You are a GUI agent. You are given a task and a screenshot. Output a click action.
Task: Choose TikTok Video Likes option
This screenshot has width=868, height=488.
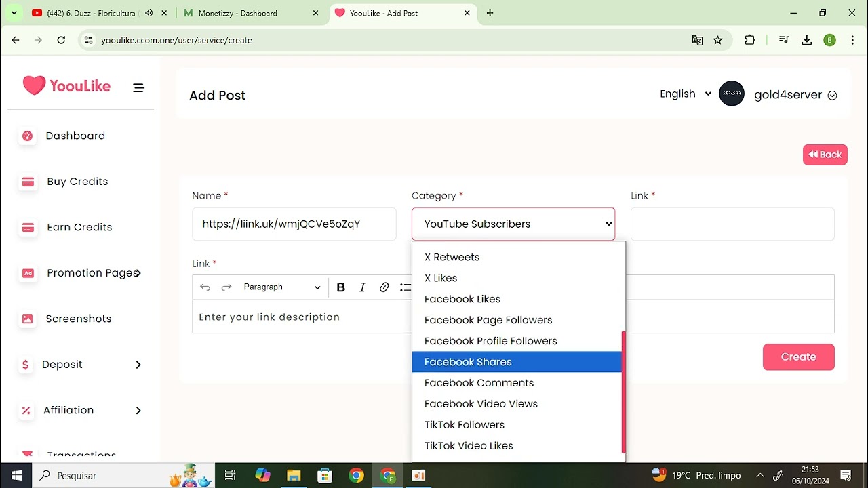[x=517, y=446]
